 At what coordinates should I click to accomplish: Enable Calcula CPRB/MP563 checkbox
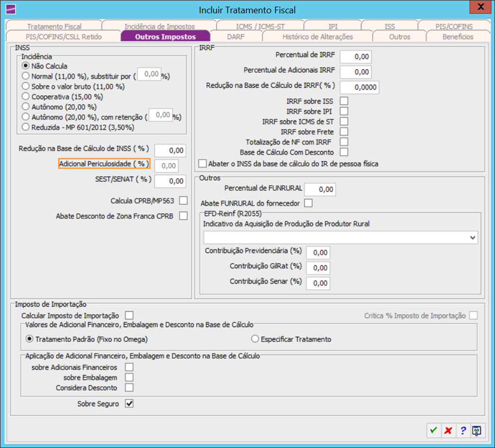tap(183, 201)
